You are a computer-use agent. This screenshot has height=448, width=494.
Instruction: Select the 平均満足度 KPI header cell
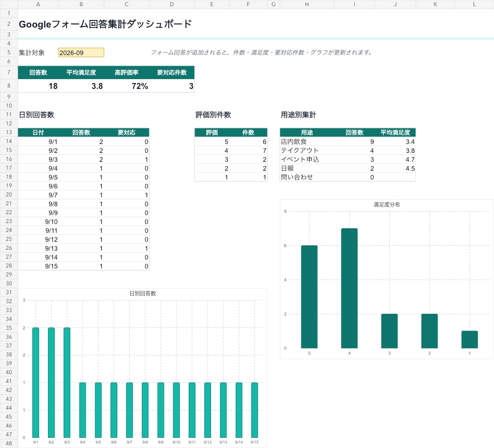[x=81, y=72]
